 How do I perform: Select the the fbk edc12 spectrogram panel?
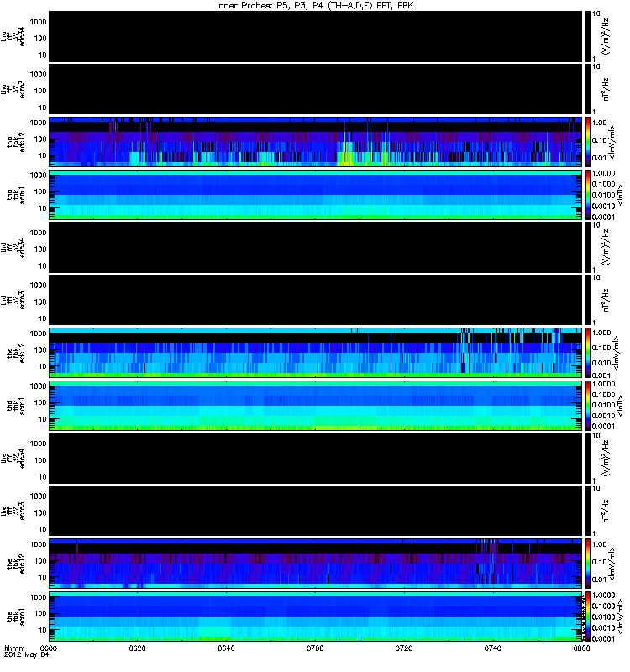point(316,564)
